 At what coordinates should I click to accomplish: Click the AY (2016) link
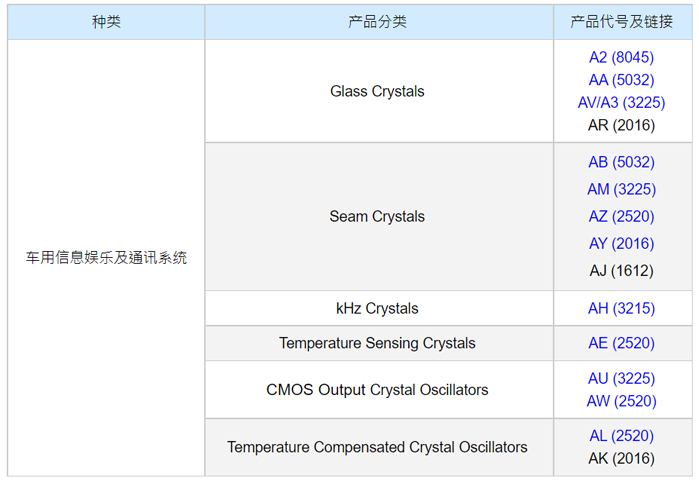click(621, 243)
